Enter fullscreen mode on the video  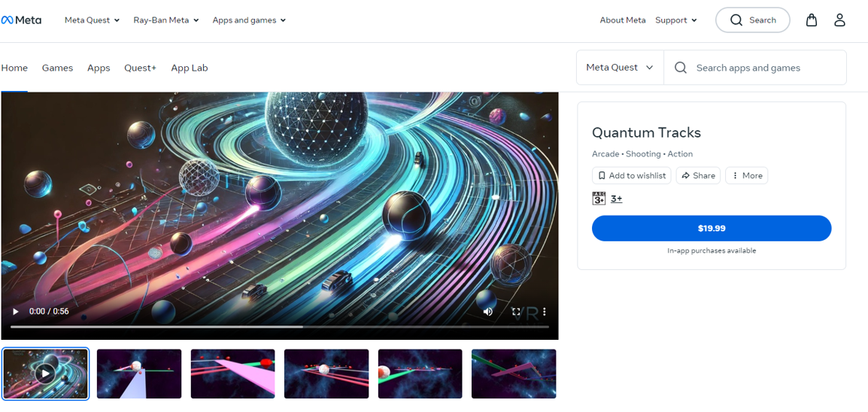pyautogui.click(x=516, y=311)
